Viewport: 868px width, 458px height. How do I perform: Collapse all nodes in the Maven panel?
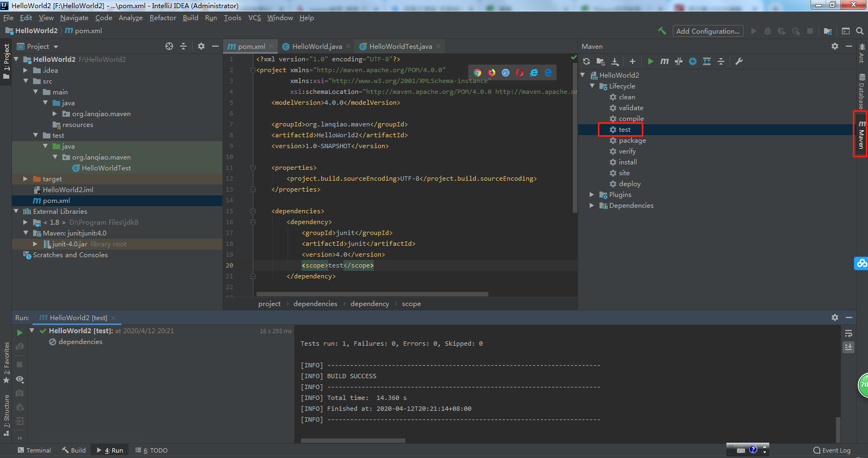721,61
